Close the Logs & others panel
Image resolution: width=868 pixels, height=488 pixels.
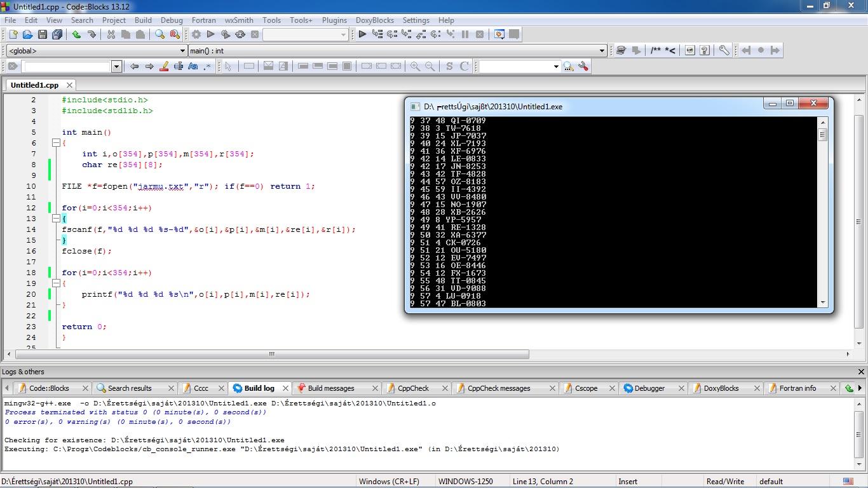coord(861,372)
